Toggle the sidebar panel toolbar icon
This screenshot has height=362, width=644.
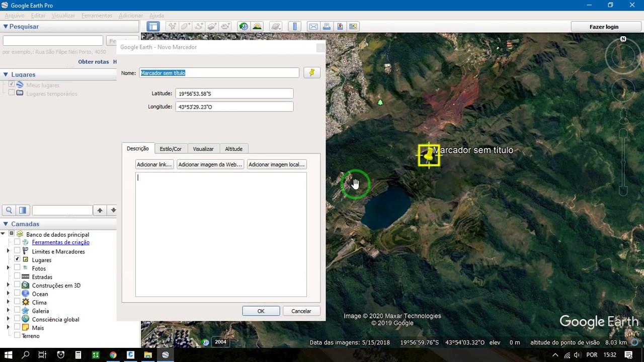pos(153,27)
